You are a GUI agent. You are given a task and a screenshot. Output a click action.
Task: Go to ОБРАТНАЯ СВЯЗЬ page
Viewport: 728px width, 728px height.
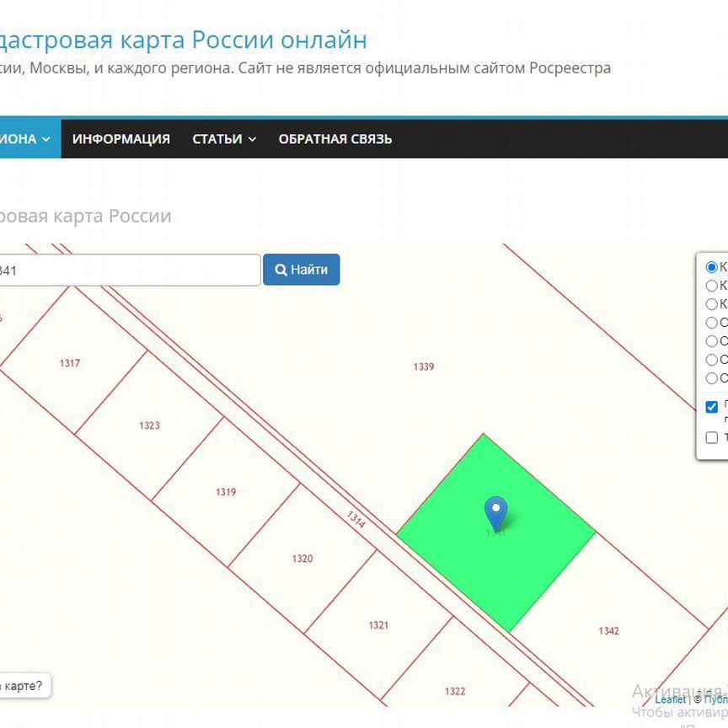click(335, 139)
